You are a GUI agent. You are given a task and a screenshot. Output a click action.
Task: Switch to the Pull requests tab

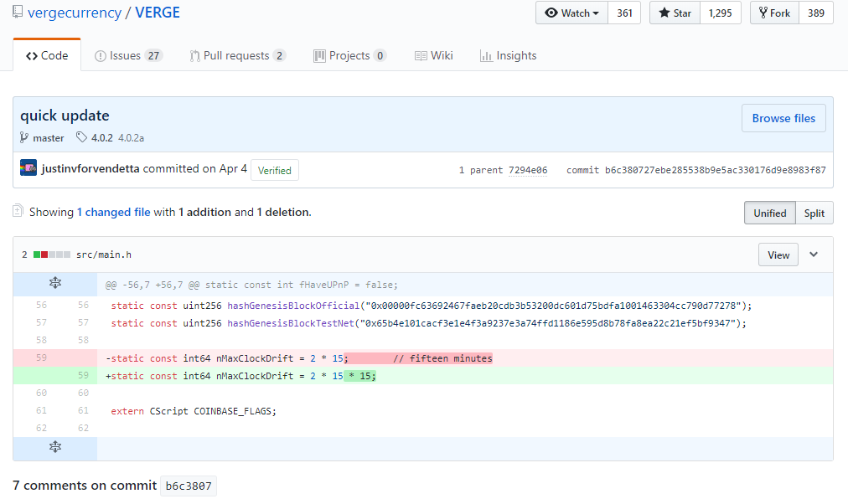237,55
